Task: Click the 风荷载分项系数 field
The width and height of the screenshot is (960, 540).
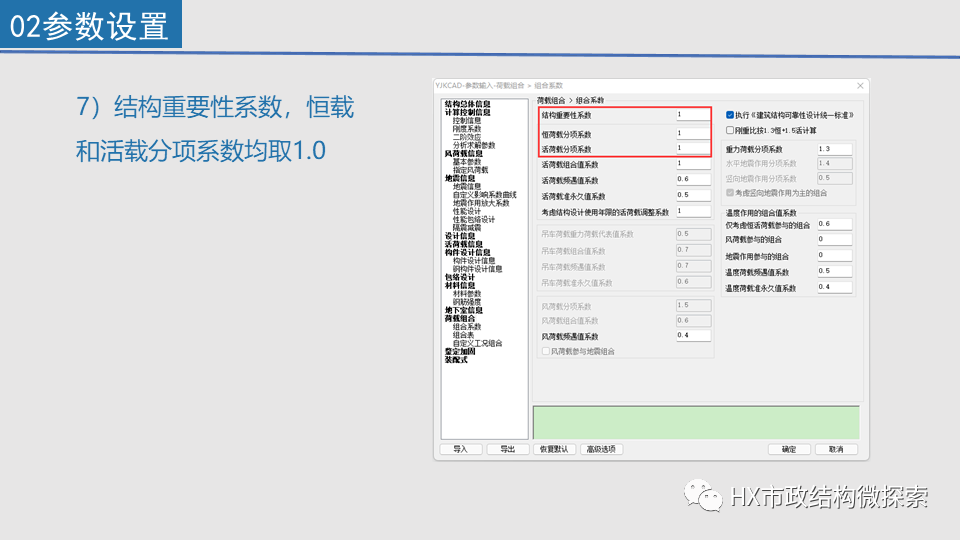Action: (693, 305)
